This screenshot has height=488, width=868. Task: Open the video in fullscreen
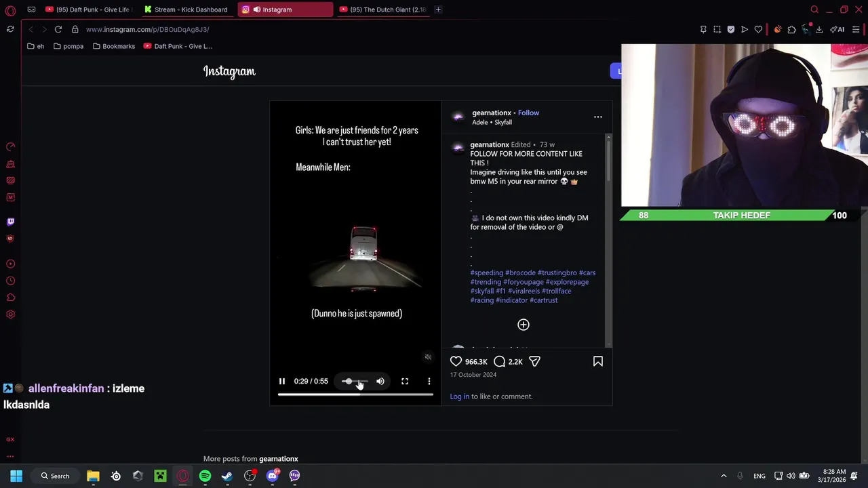coord(405,381)
